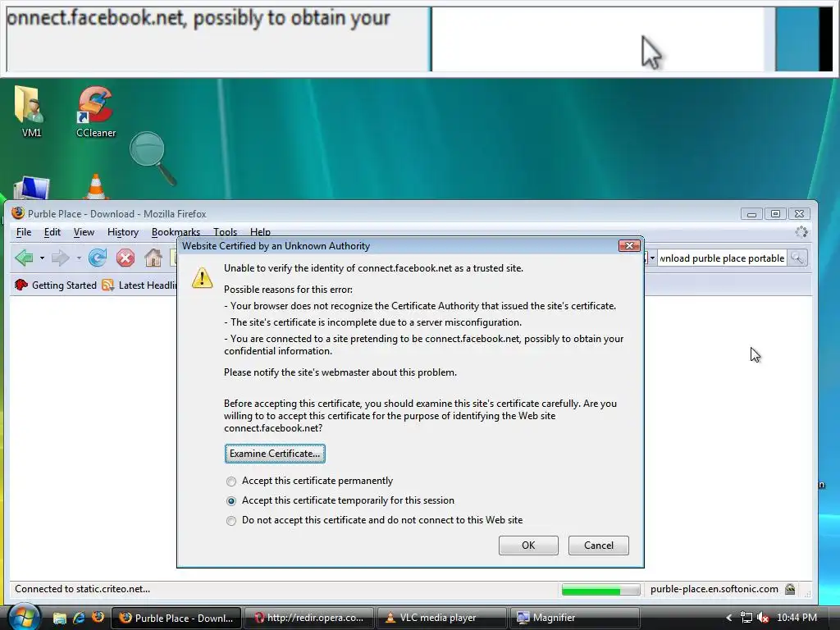Open the Getting Started bookmark
Image resolution: width=840 pixels, height=630 pixels.
pyautogui.click(x=55, y=285)
